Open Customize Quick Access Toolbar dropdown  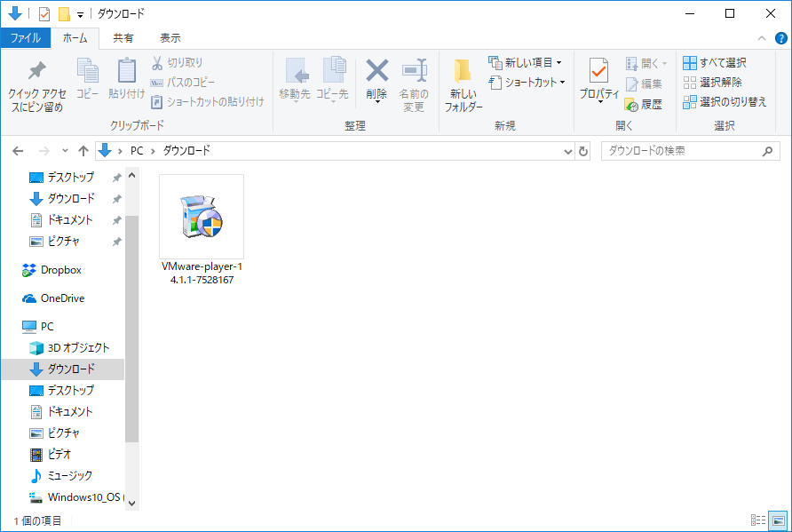[x=80, y=14]
